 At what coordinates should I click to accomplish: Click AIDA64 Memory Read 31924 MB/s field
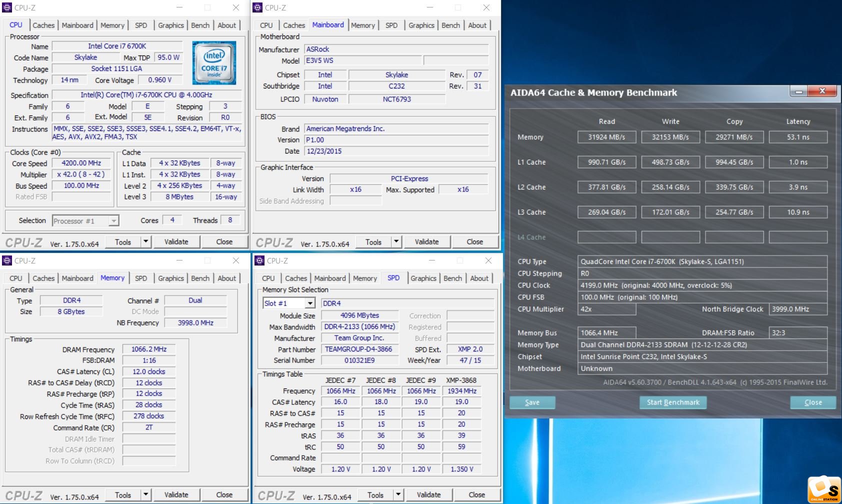click(606, 137)
